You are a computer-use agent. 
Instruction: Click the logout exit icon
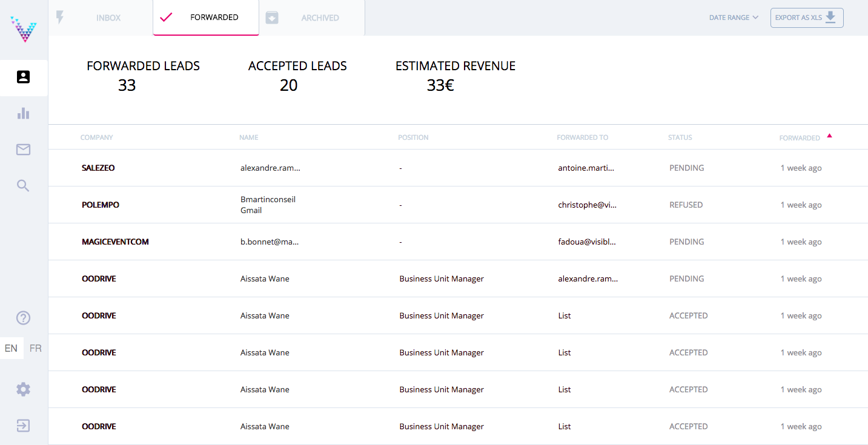pos(24,426)
